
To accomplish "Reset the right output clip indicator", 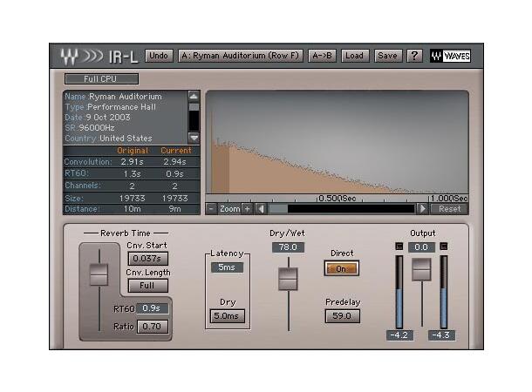I will (443, 247).
